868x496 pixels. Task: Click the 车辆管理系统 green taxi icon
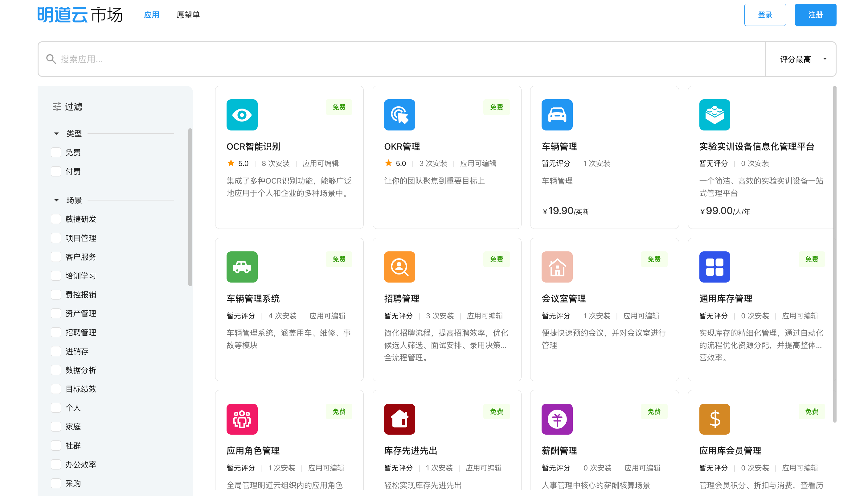[x=242, y=267]
